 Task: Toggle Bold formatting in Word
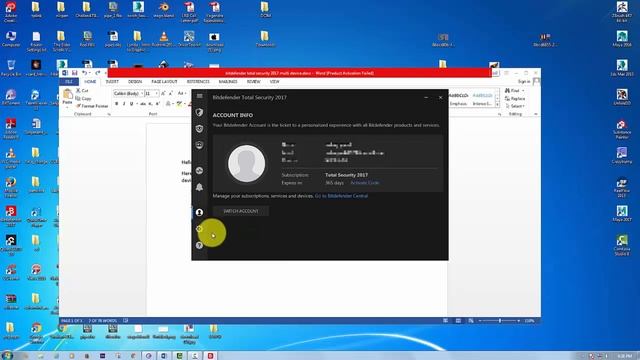point(117,104)
